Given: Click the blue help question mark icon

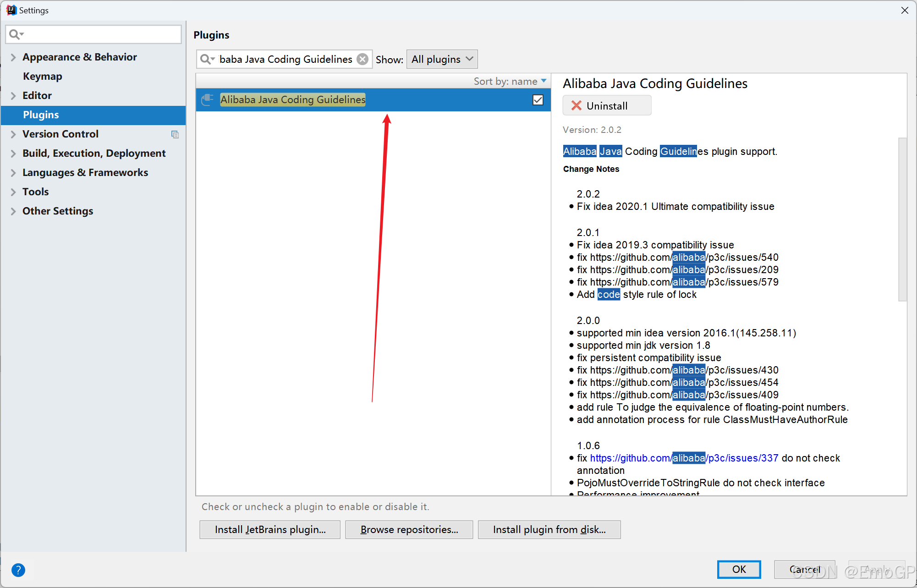Looking at the screenshot, I should pos(18,570).
